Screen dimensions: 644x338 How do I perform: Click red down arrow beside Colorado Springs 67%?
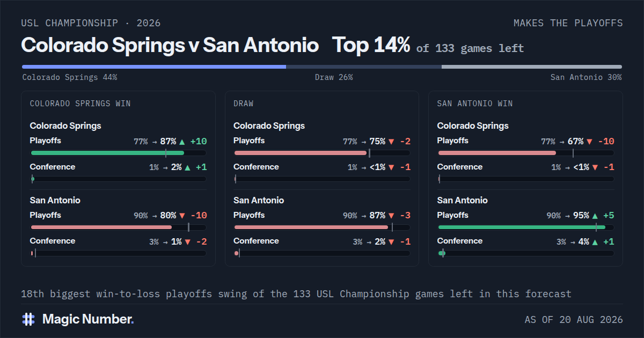[x=589, y=142]
